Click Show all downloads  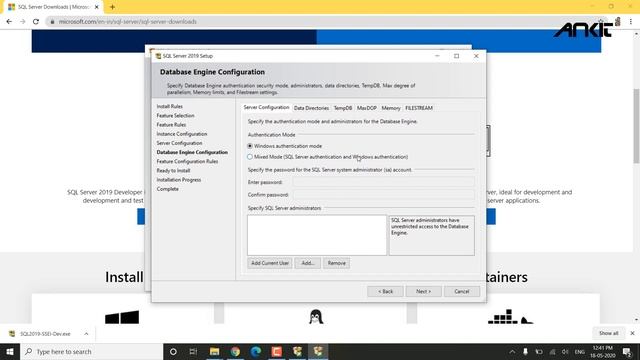pos(608,333)
